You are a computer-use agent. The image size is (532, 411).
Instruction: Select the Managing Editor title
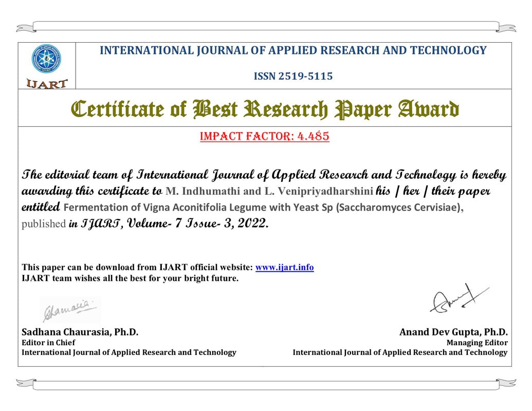[x=477, y=343]
